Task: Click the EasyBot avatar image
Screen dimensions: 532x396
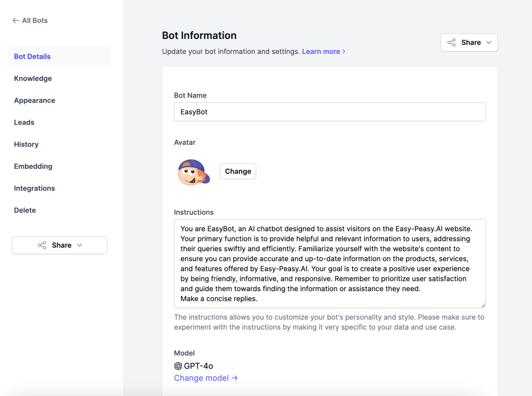Action: click(193, 172)
